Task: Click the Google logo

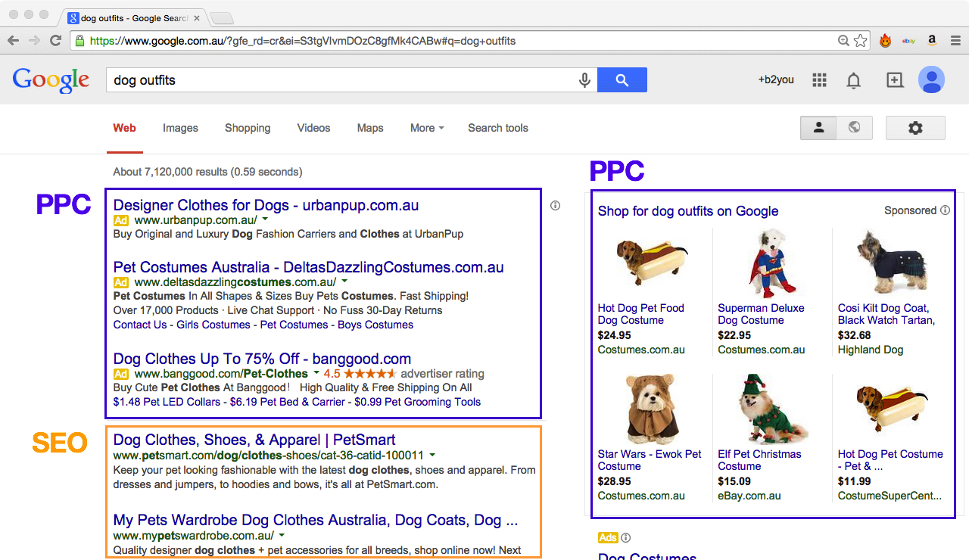Action: (51, 80)
